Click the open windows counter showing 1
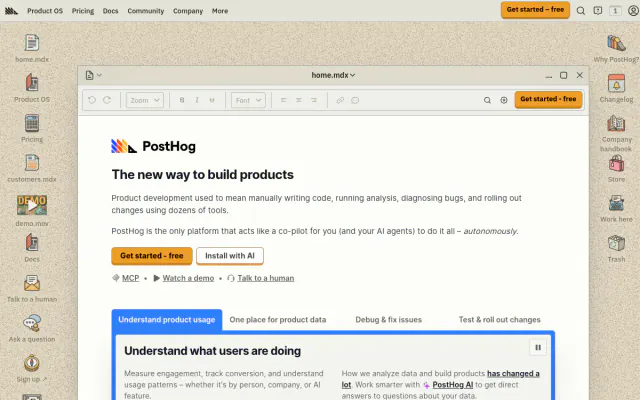 (x=615, y=11)
